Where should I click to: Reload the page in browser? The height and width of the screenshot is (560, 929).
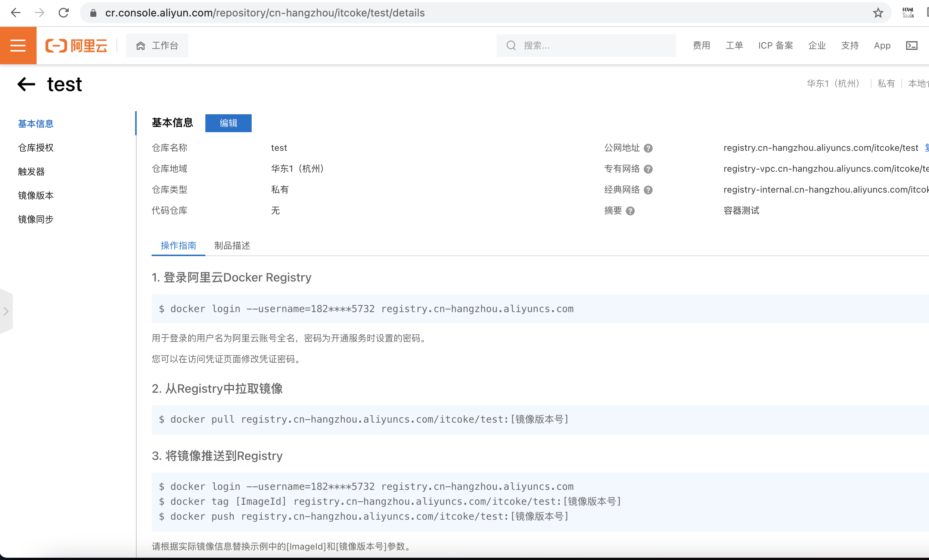[x=63, y=13]
